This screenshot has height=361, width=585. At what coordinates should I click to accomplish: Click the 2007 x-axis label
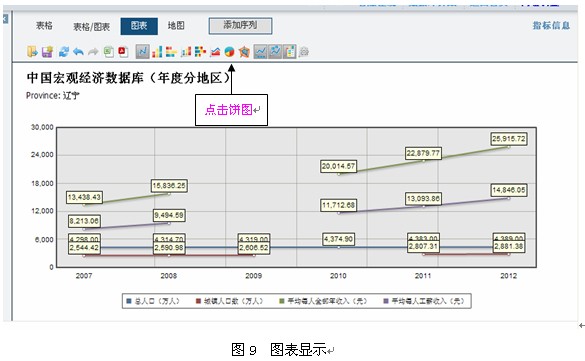pyautogui.click(x=84, y=276)
